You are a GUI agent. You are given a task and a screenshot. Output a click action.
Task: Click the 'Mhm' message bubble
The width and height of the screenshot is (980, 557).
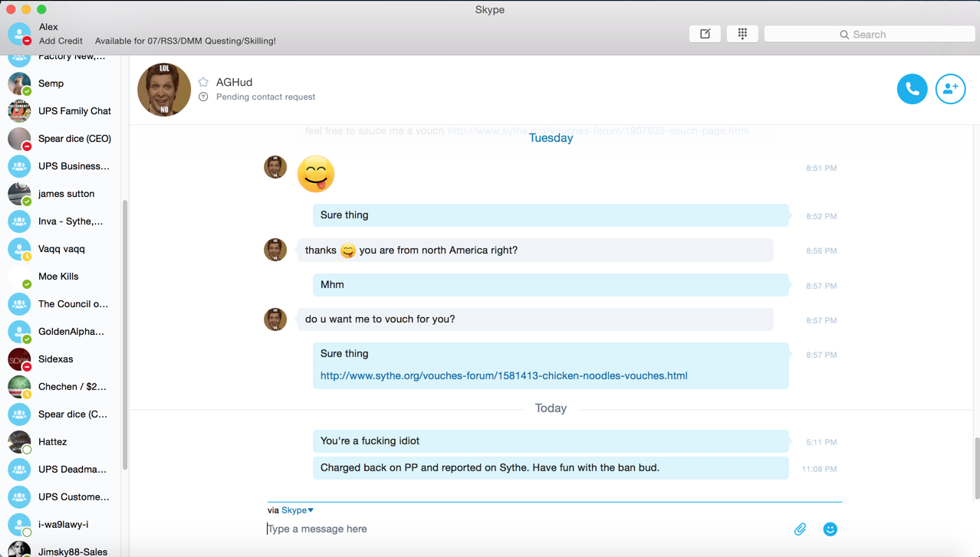(x=551, y=285)
